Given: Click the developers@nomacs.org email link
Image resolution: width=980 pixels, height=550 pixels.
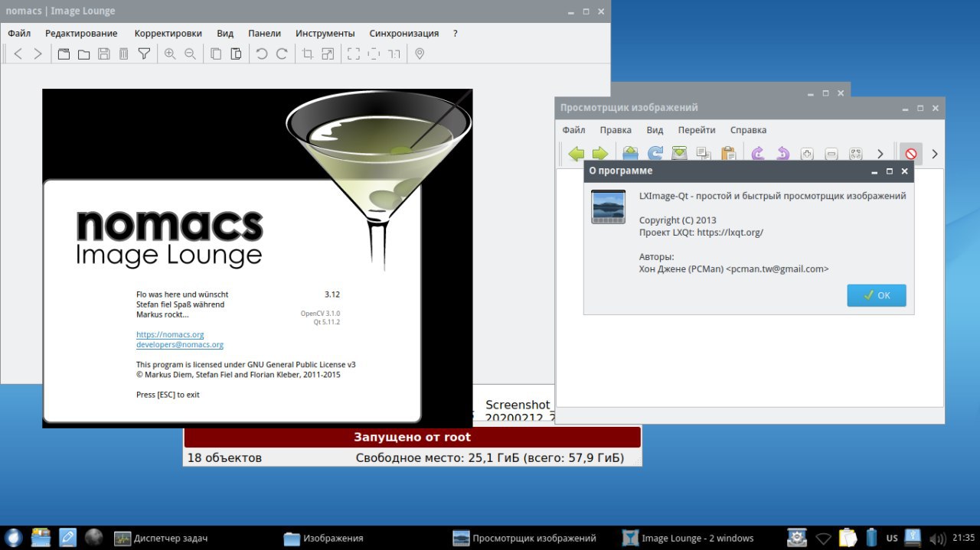Looking at the screenshot, I should tap(180, 344).
